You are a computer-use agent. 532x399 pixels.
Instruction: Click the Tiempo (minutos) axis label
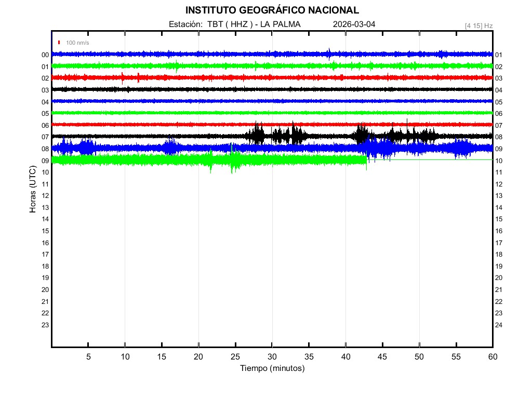pos(272,368)
